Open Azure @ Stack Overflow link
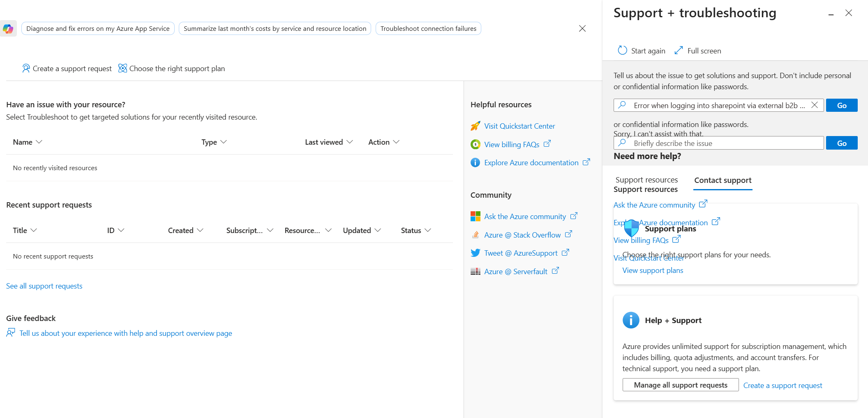This screenshot has height=418, width=868. pos(522,235)
